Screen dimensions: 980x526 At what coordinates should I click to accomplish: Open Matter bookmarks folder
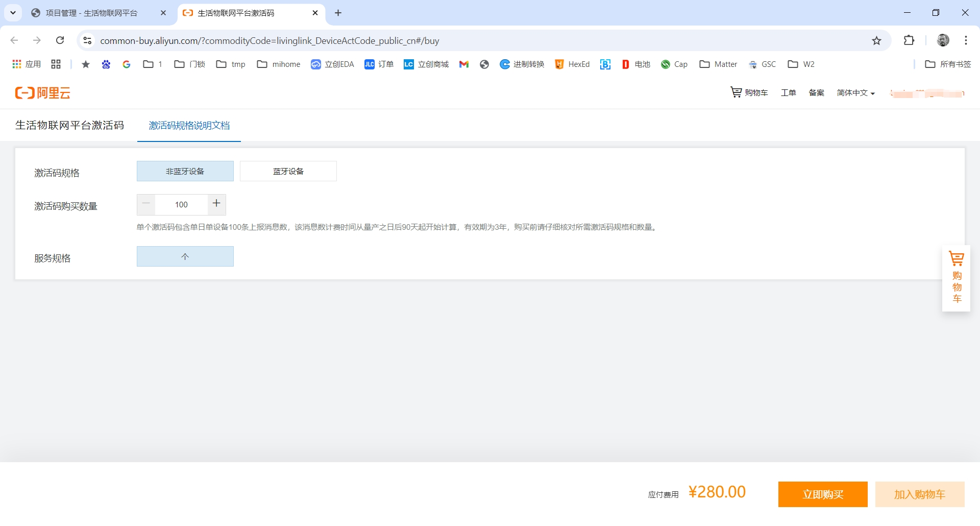[719, 64]
